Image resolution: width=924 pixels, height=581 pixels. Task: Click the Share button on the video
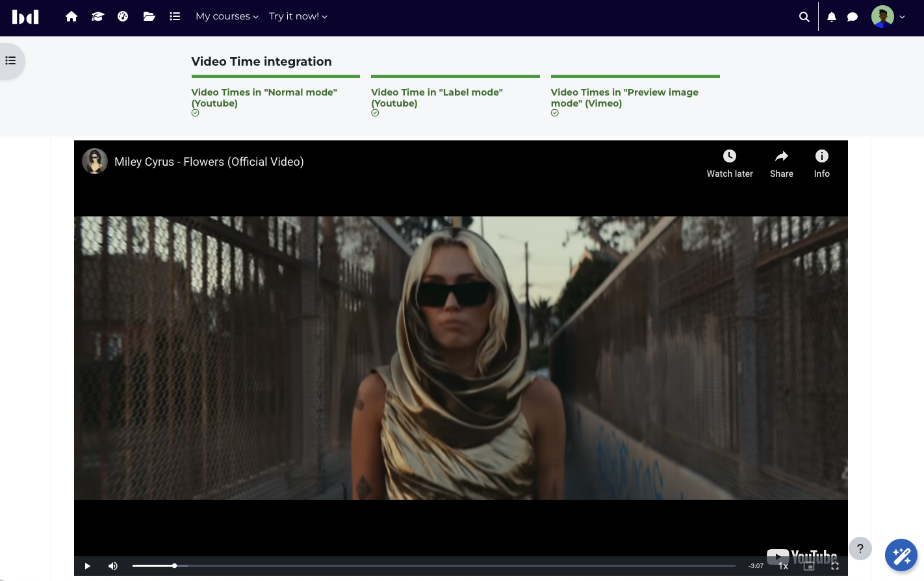point(781,163)
